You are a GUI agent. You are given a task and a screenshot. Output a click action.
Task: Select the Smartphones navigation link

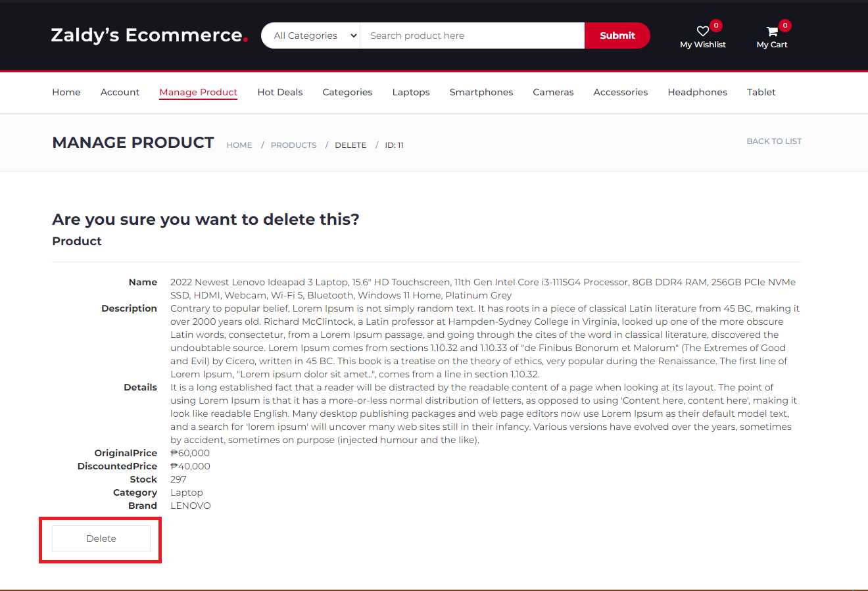tap(481, 92)
